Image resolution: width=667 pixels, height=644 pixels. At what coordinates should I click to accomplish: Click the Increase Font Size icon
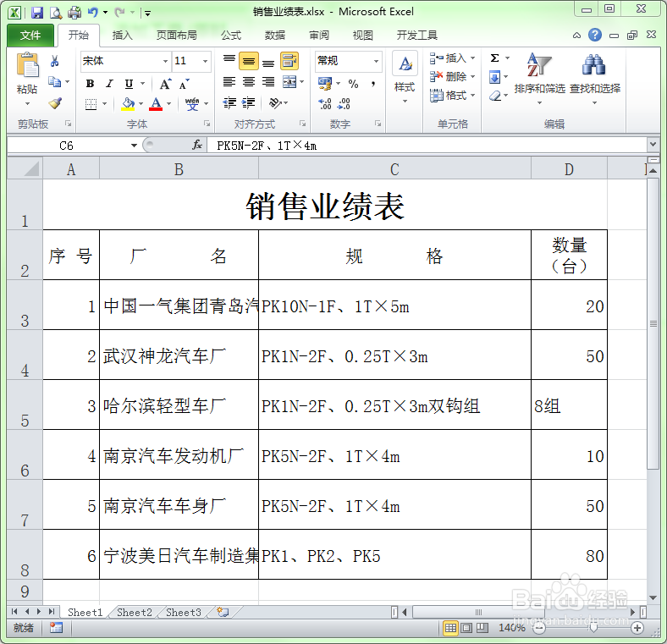point(165,84)
